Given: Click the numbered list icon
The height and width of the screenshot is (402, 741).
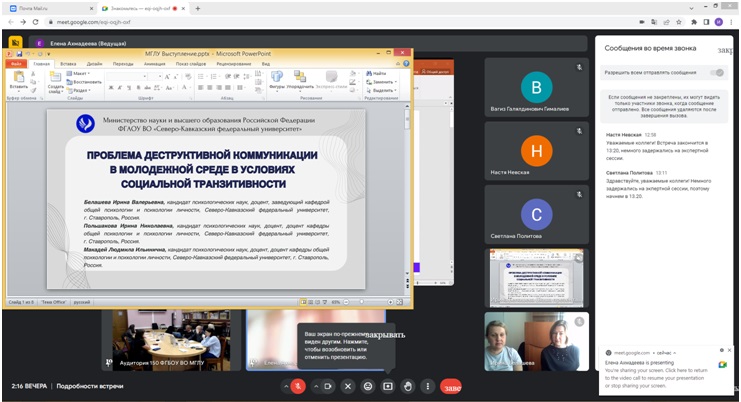Looking at the screenshot, I should coord(214,76).
